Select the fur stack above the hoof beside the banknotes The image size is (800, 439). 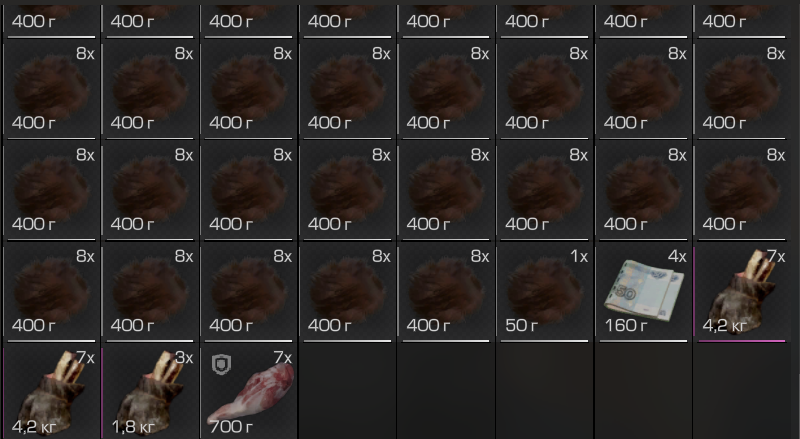coord(742,190)
